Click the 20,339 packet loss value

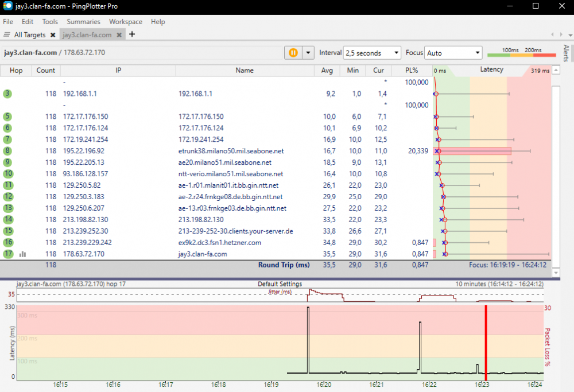(x=418, y=151)
